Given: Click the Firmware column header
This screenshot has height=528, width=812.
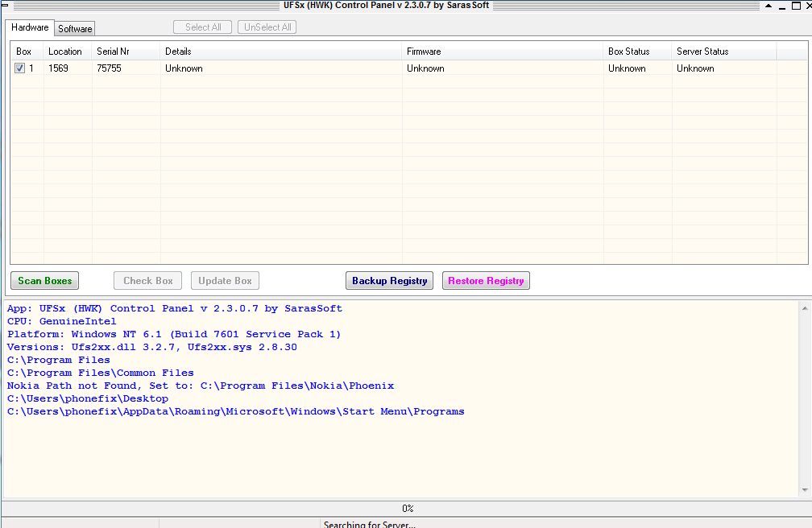Looking at the screenshot, I should tap(503, 52).
